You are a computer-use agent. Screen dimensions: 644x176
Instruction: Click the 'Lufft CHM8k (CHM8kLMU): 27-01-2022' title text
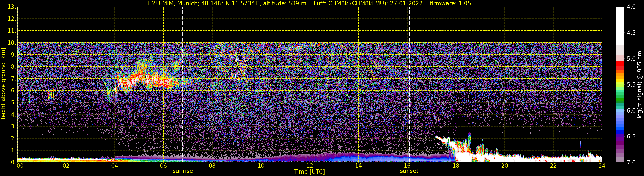click(368, 3)
